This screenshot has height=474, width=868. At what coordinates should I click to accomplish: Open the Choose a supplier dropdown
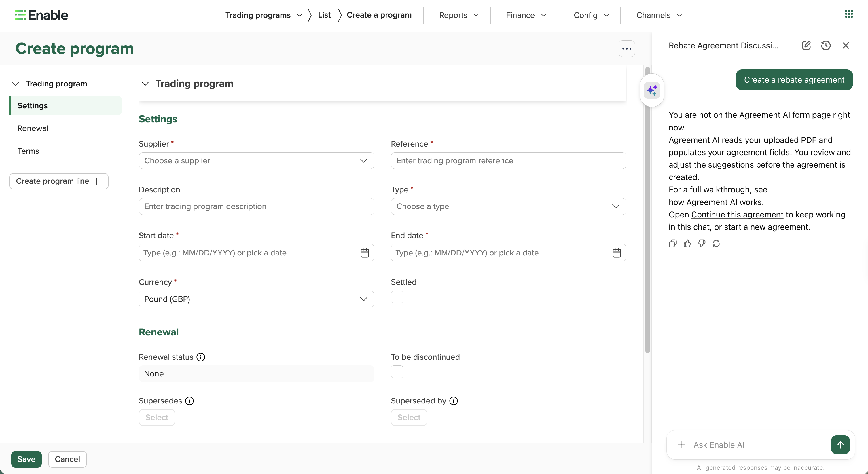tap(256, 161)
